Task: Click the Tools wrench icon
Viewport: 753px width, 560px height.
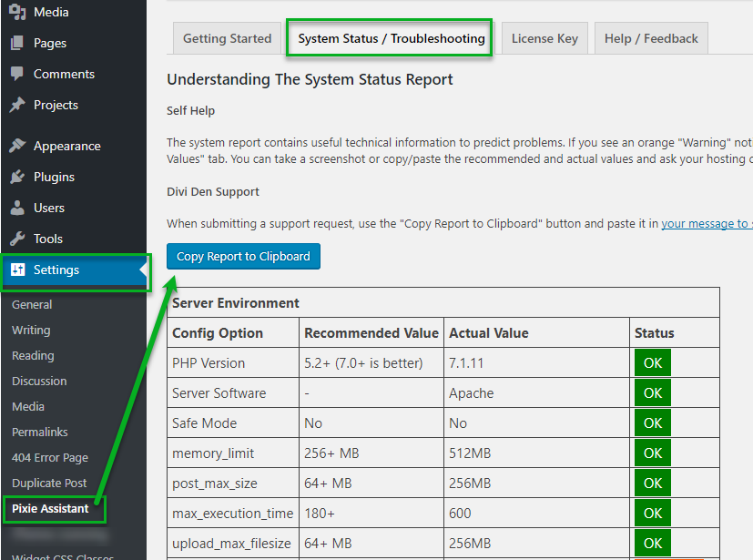Action: (17, 239)
